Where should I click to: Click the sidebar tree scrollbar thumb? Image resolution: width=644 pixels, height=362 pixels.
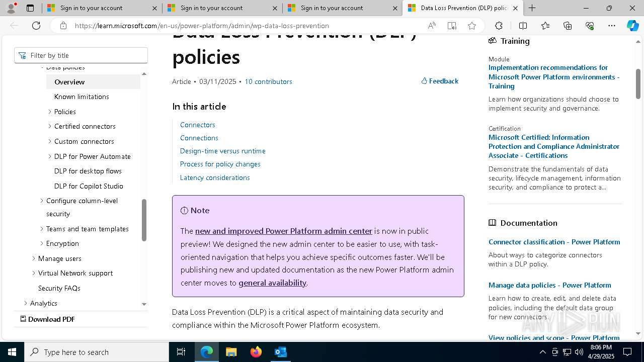pos(144,220)
